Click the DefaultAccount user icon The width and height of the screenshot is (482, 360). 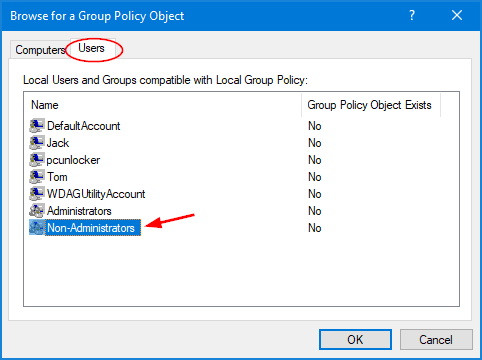(x=36, y=126)
